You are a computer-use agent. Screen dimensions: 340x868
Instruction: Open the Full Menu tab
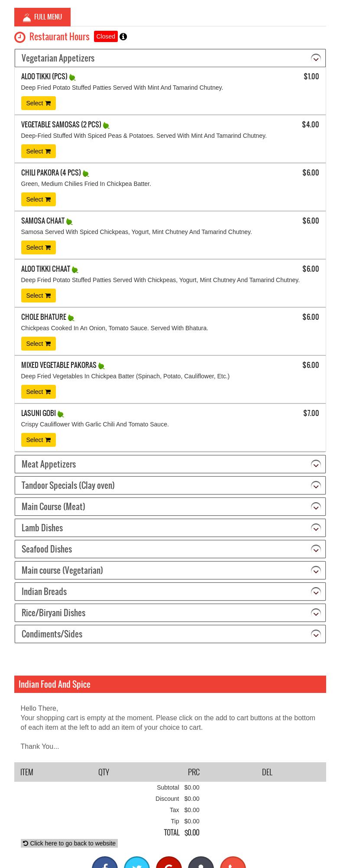pos(42,17)
